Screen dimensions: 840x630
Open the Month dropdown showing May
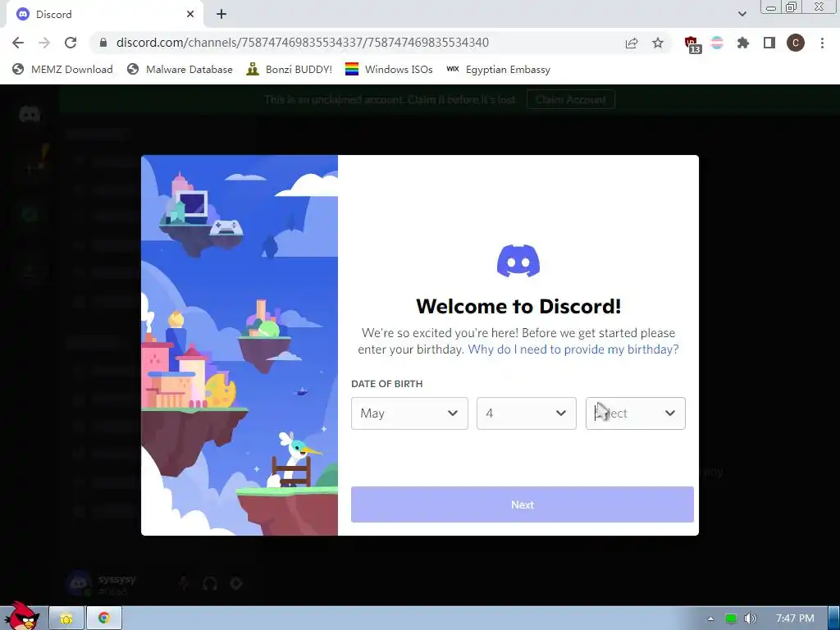[409, 413]
